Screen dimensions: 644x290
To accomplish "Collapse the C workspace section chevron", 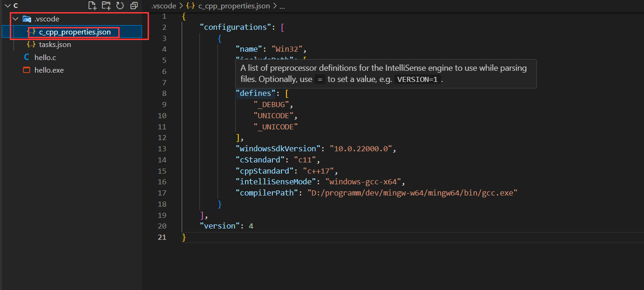I will (x=7, y=6).
